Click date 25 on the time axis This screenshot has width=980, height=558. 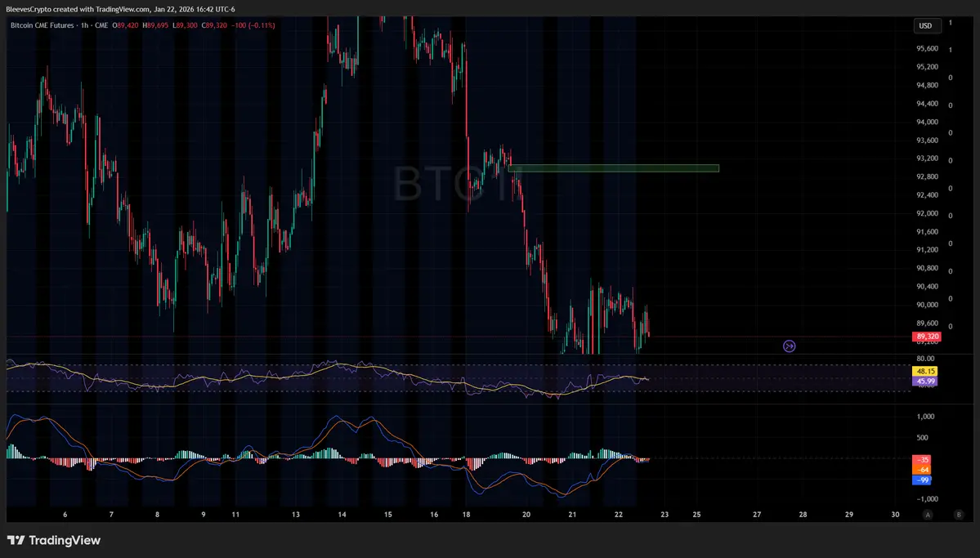[697, 515]
